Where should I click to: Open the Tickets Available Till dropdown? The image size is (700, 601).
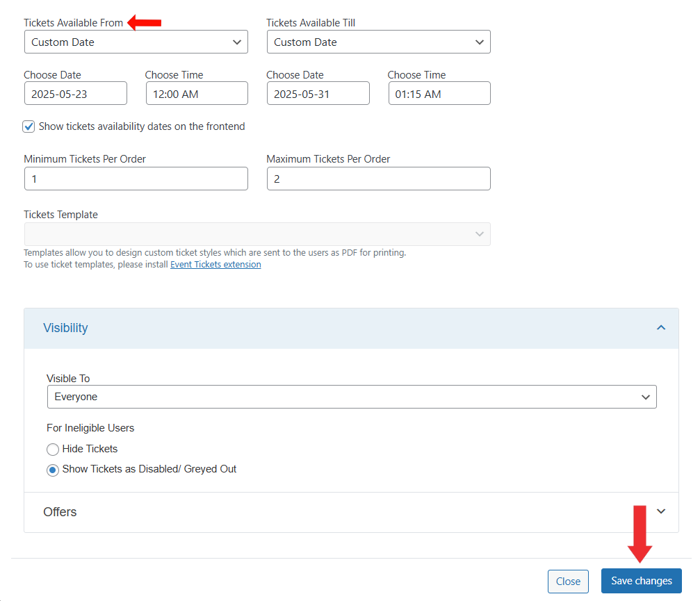(x=379, y=42)
